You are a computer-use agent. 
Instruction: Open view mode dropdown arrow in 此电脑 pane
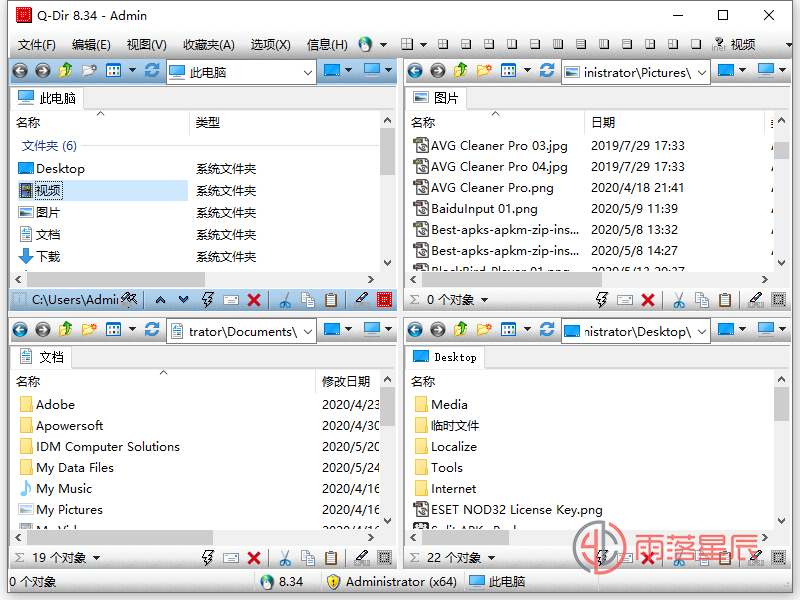tap(132, 70)
